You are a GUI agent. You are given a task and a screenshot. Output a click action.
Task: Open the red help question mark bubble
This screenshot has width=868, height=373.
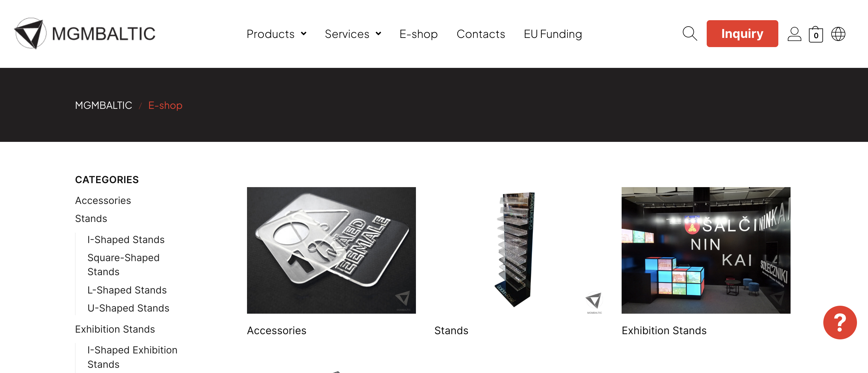click(x=840, y=322)
